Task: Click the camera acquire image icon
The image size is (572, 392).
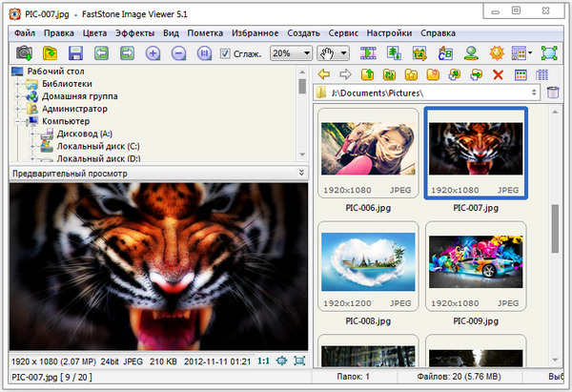Action: 25,53
